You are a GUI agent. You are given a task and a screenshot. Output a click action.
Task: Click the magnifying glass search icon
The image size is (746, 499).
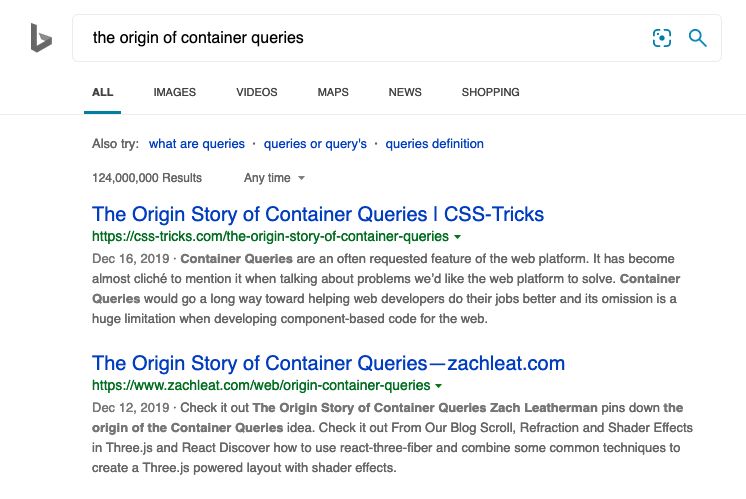pyautogui.click(x=697, y=38)
